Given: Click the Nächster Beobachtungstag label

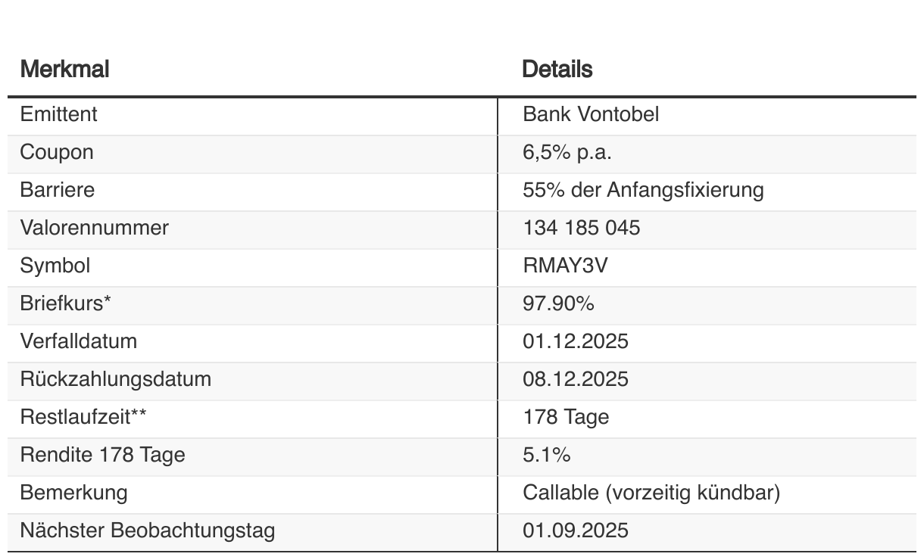Looking at the screenshot, I should coord(147,530).
